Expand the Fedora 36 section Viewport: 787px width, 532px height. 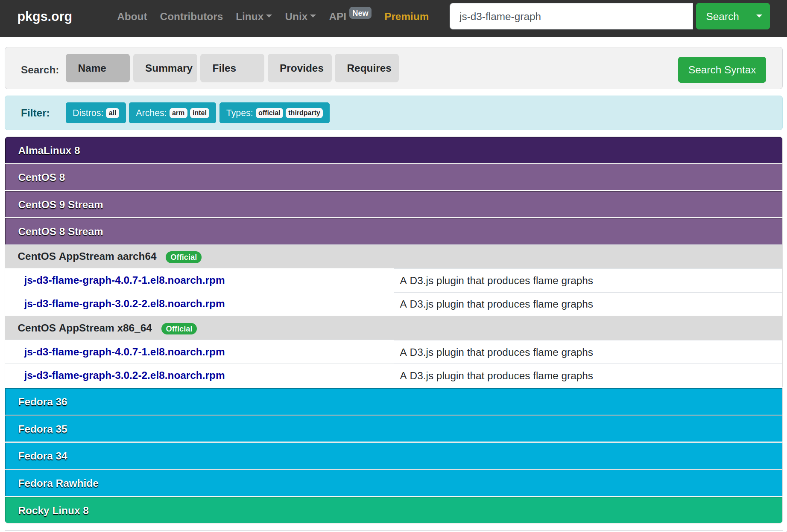click(43, 402)
